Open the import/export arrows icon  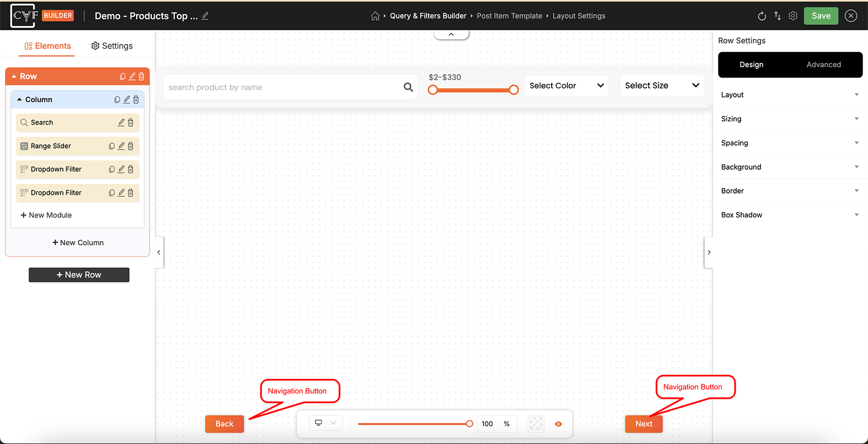coord(777,16)
